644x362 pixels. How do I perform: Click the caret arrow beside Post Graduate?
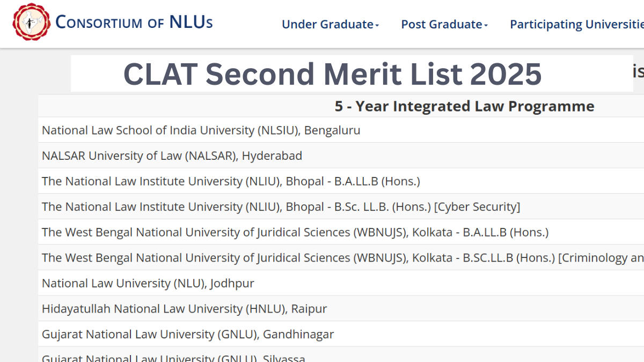point(486,25)
